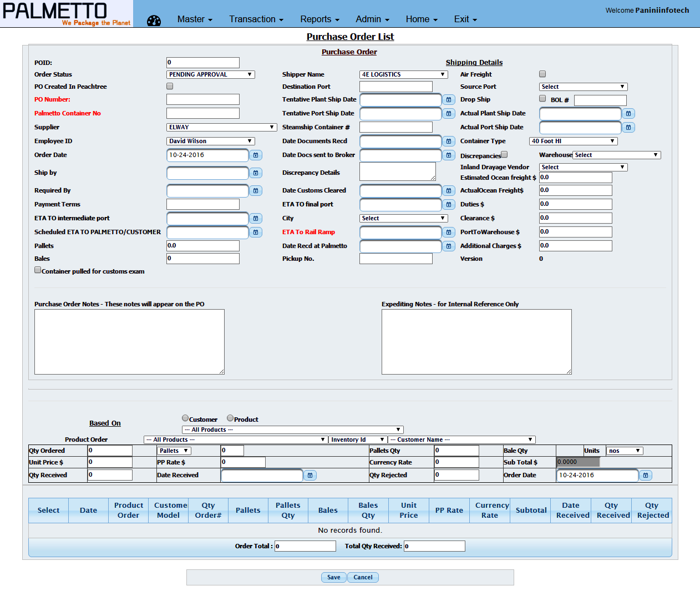This screenshot has height=596, width=700.
Task: Select the Product radio button
Action: pos(230,418)
